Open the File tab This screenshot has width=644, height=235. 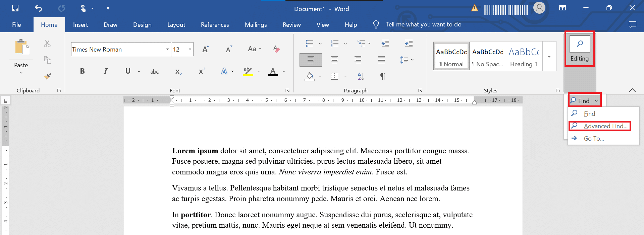click(16, 25)
